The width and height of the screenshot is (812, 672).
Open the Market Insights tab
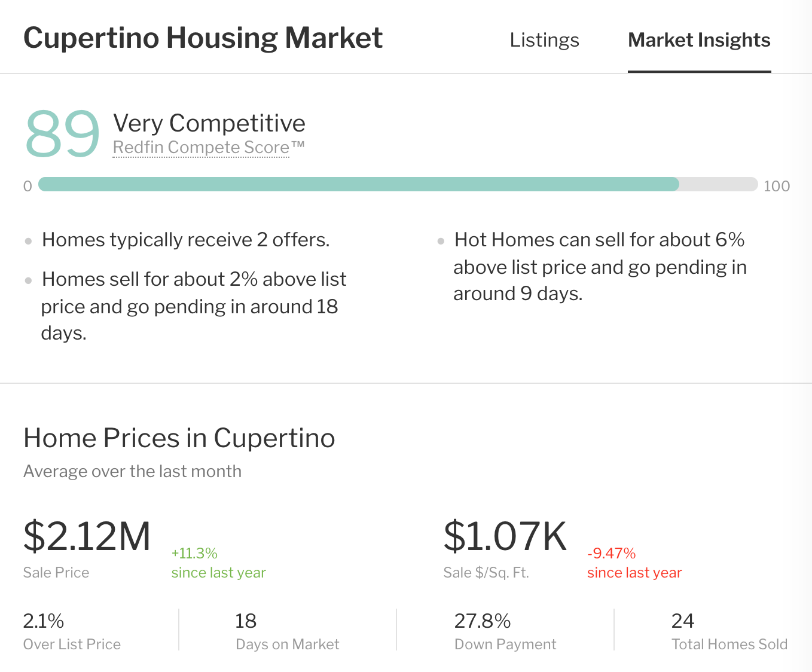(x=699, y=40)
